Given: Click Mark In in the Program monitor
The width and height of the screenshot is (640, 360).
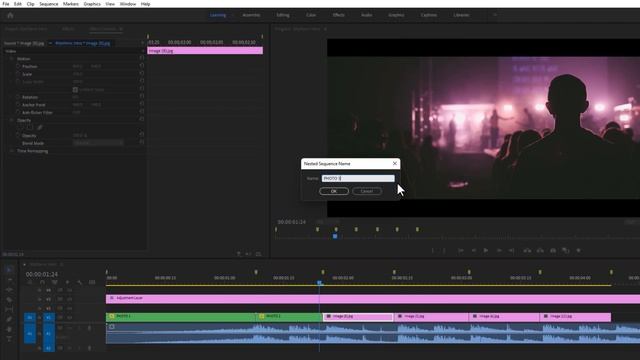Looking at the screenshot, I should (x=433, y=251).
